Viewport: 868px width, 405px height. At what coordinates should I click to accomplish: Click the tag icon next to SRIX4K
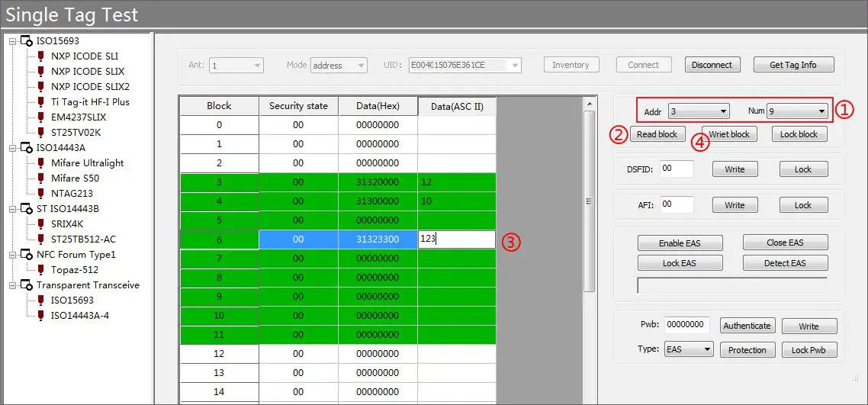point(41,224)
